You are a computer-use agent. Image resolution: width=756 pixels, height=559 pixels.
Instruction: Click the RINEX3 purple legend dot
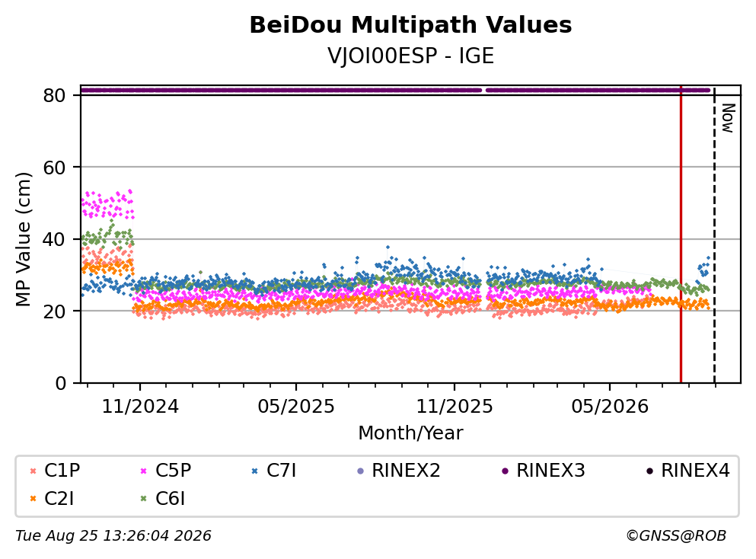point(505,471)
